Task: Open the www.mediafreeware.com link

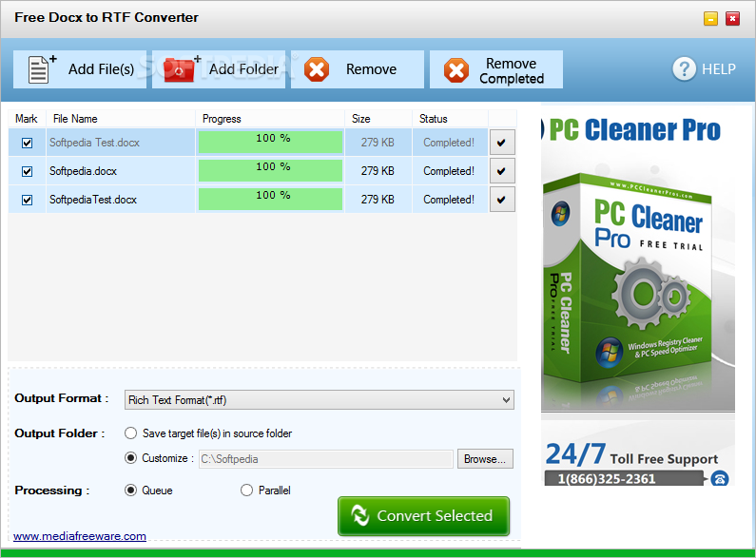Action: (x=80, y=536)
